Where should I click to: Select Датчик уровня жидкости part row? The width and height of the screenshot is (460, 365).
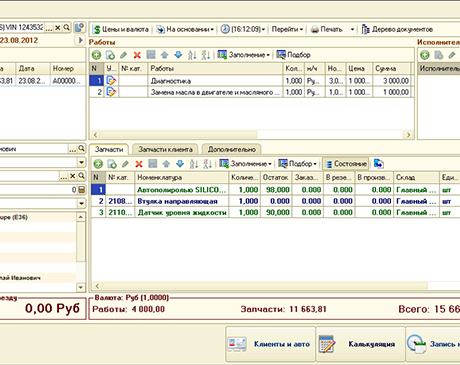pos(276,212)
